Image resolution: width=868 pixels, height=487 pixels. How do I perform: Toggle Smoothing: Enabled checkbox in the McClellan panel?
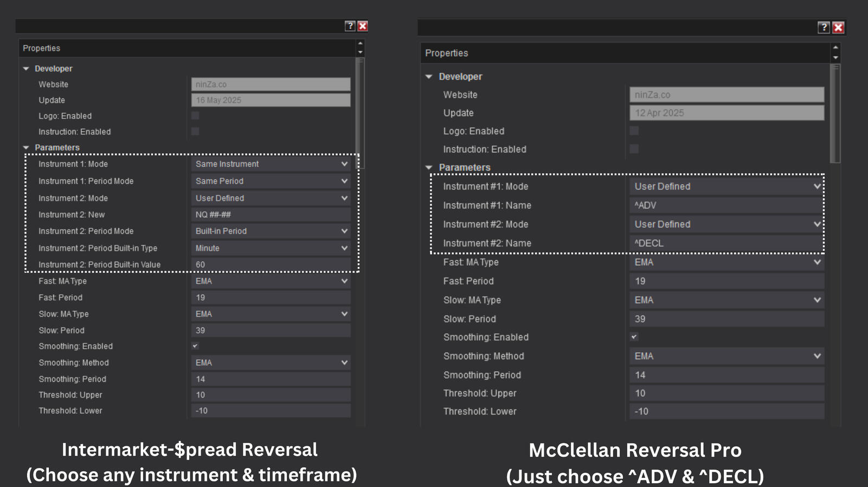(x=634, y=337)
